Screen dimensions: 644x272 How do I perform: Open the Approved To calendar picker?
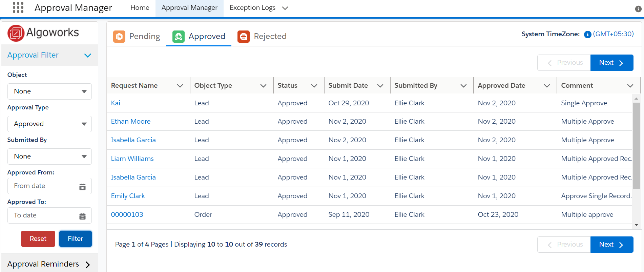(x=82, y=216)
